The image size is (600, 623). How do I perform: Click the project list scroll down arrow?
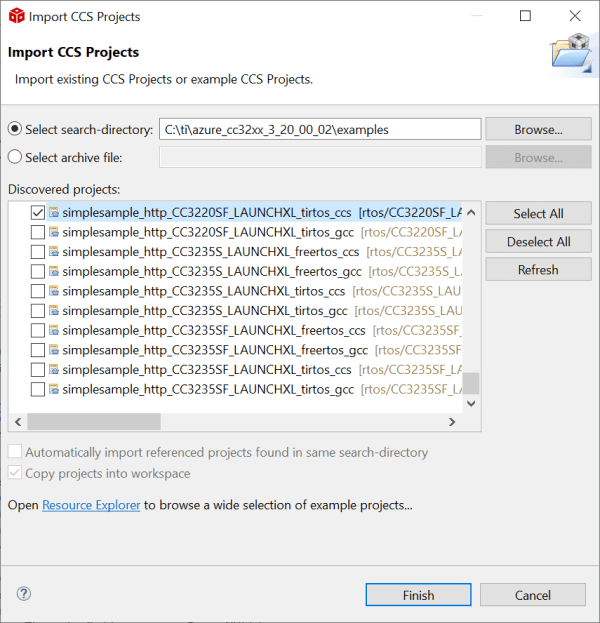471,404
